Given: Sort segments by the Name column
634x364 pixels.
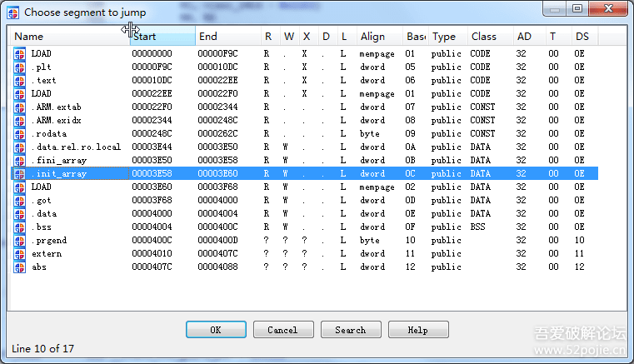Looking at the screenshot, I should pyautogui.click(x=69, y=37).
